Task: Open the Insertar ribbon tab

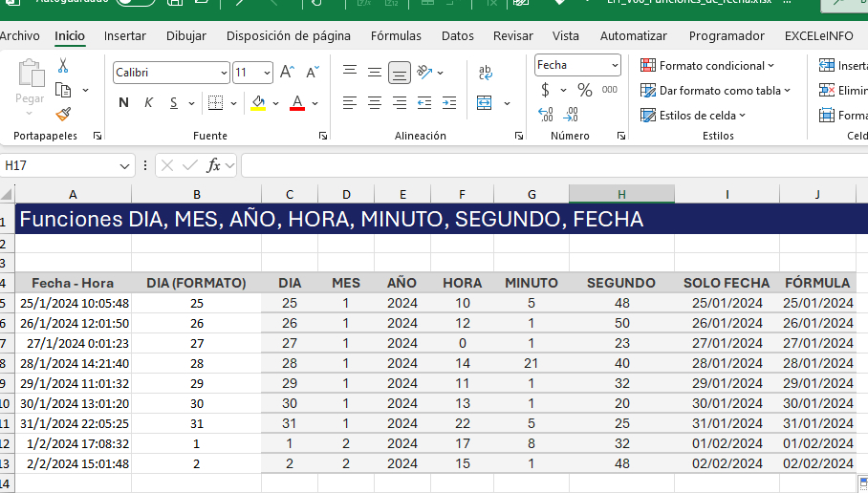Action: coord(125,35)
